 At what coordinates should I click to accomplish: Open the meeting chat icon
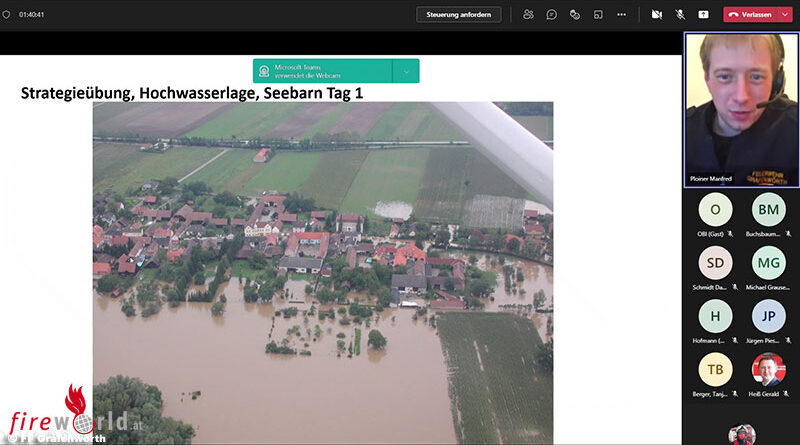pos(552,15)
